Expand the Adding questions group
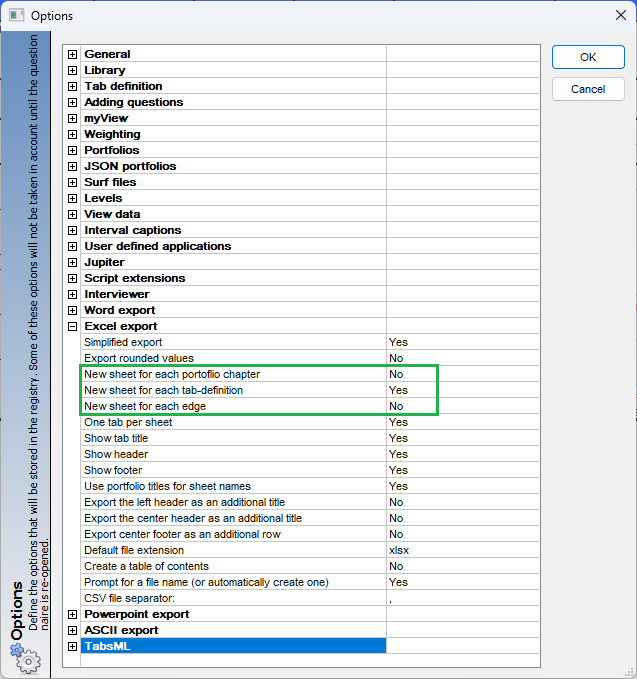This screenshot has height=679, width=637. pos(72,102)
